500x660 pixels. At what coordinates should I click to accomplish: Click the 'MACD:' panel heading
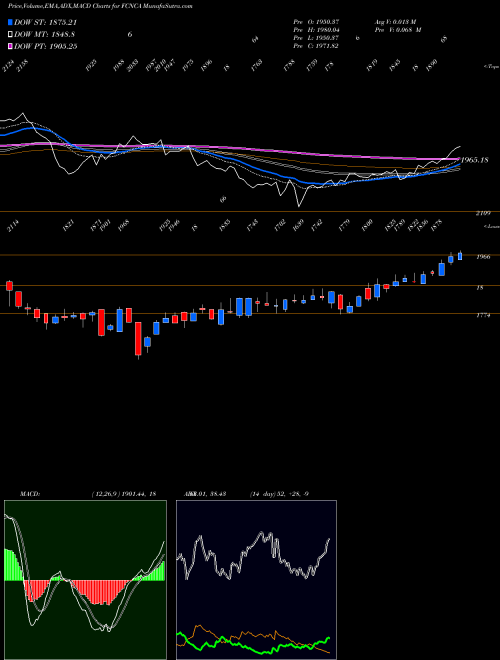point(30,494)
